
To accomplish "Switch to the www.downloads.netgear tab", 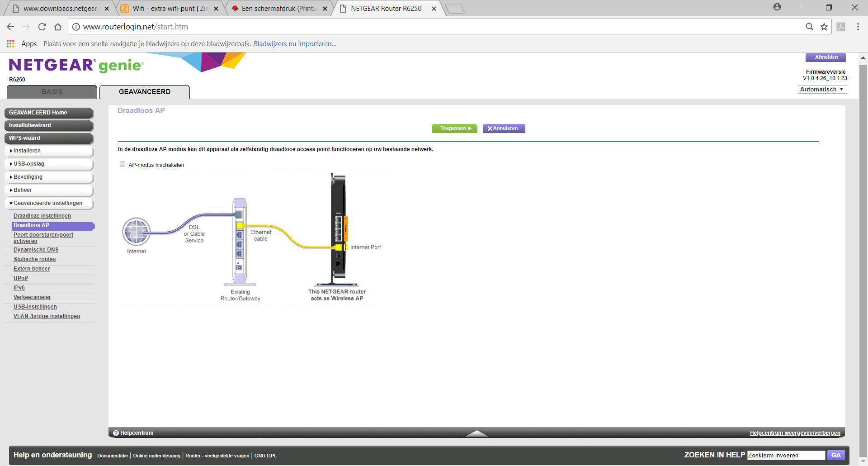I will 60,9.
